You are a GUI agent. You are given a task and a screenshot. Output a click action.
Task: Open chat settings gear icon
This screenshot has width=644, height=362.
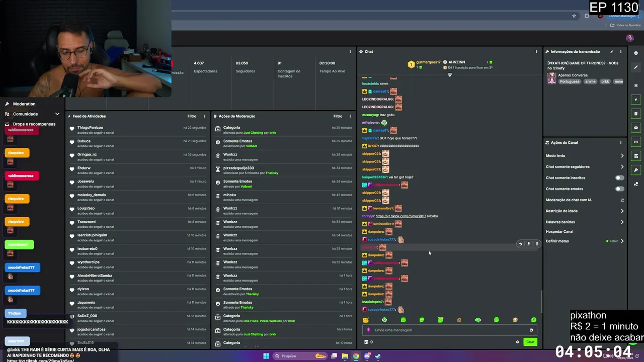coord(517,342)
